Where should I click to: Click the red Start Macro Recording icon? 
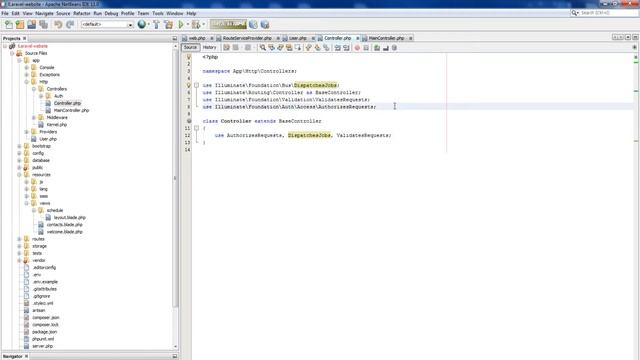click(357, 48)
